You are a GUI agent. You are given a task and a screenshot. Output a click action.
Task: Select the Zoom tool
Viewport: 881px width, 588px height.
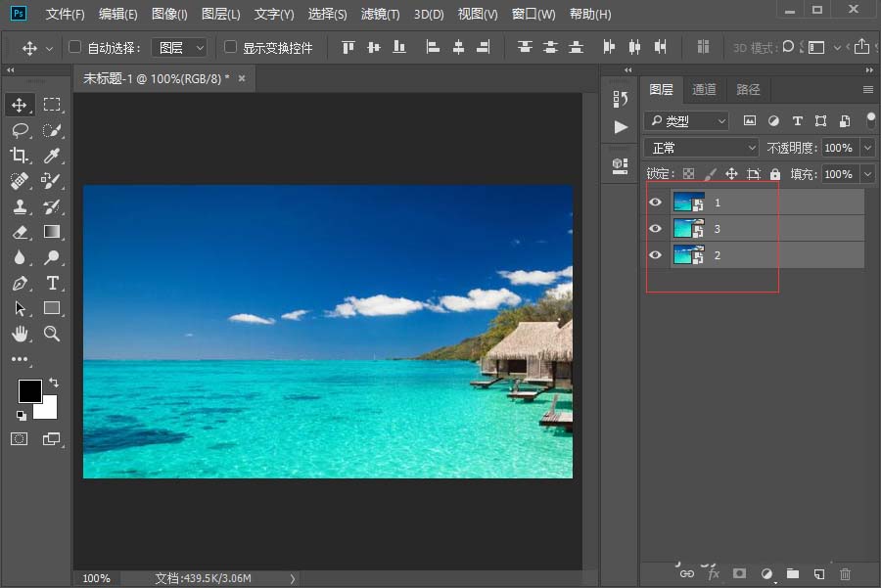[x=52, y=334]
